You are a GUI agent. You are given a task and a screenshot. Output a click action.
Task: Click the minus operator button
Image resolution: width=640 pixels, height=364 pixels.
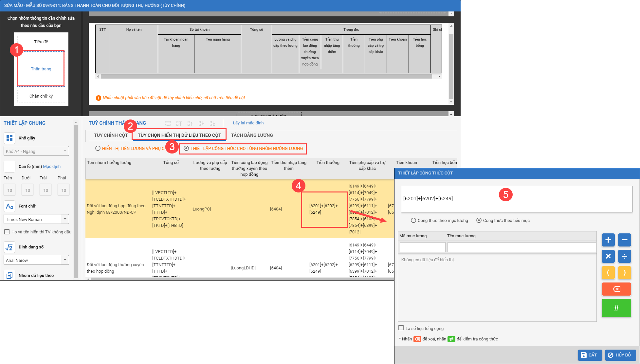point(624,240)
